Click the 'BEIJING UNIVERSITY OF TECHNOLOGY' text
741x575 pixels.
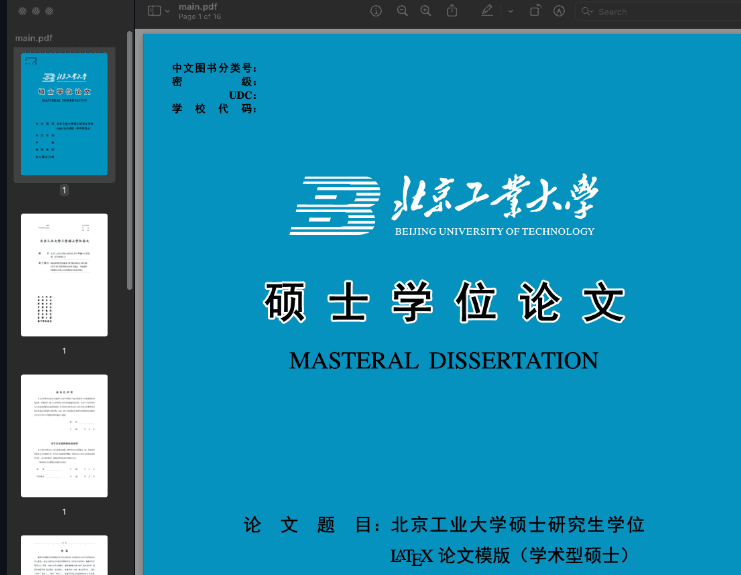[494, 232]
